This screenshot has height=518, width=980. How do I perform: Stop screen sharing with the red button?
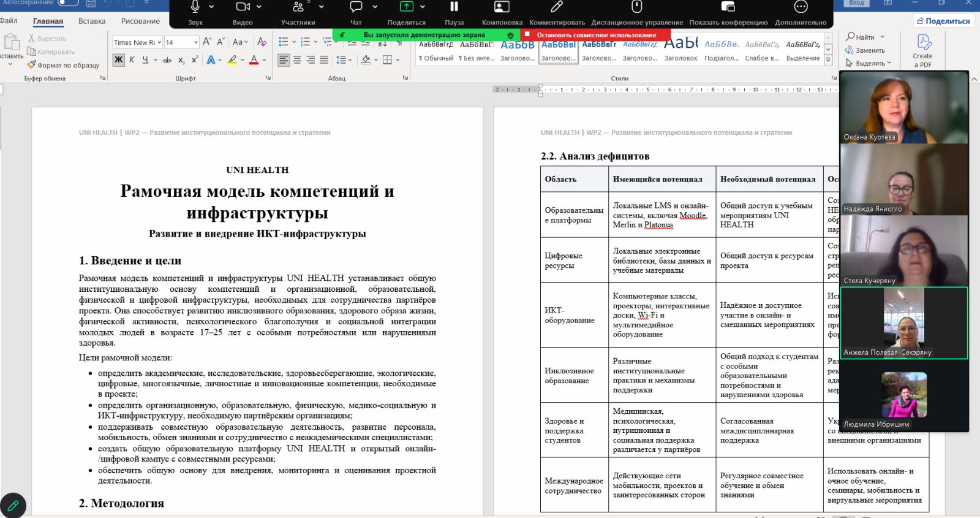click(595, 35)
